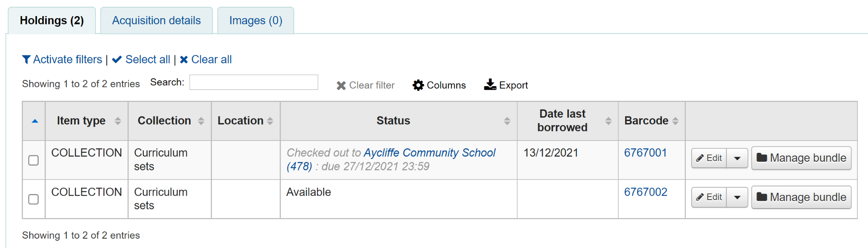This screenshot has width=868, height=248.
Task: Open the Columns gear icon
Action: pos(418,85)
